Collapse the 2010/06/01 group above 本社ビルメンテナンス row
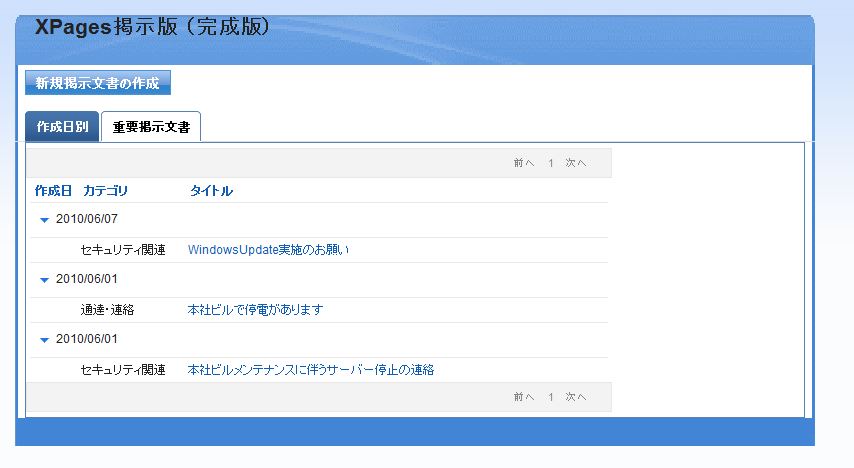The width and height of the screenshot is (854, 468). point(44,340)
